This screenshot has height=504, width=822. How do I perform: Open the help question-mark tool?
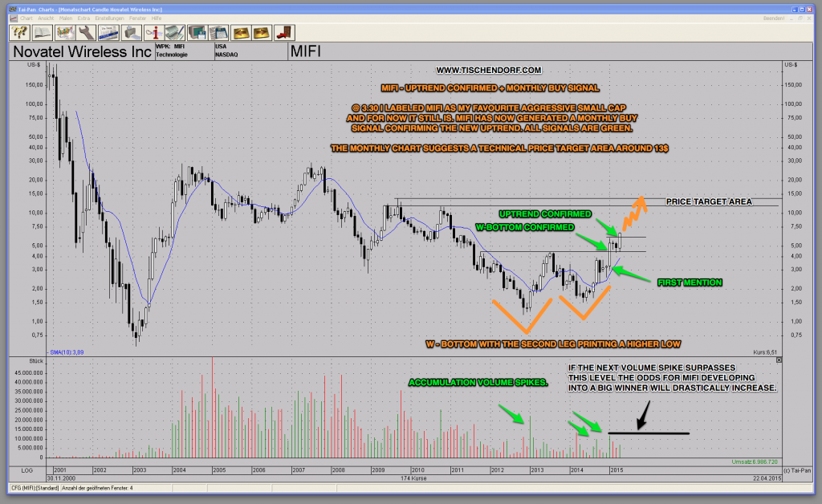[18, 32]
